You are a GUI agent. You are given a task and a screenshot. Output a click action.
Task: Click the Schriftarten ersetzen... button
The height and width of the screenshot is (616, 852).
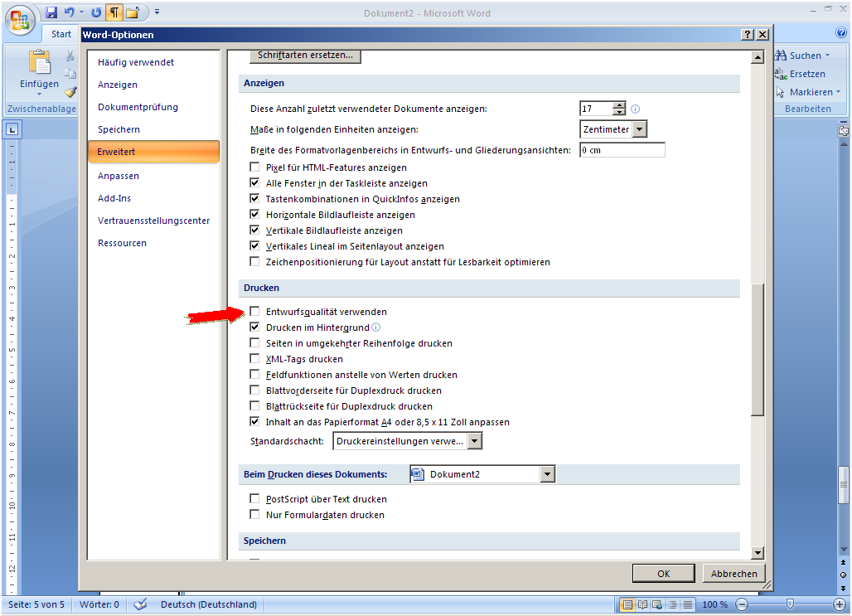[305, 56]
